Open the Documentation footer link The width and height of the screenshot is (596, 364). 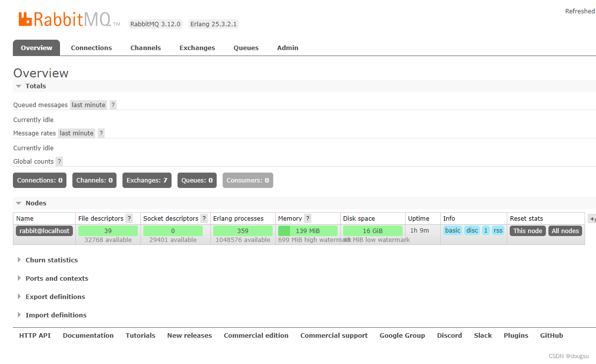point(88,336)
